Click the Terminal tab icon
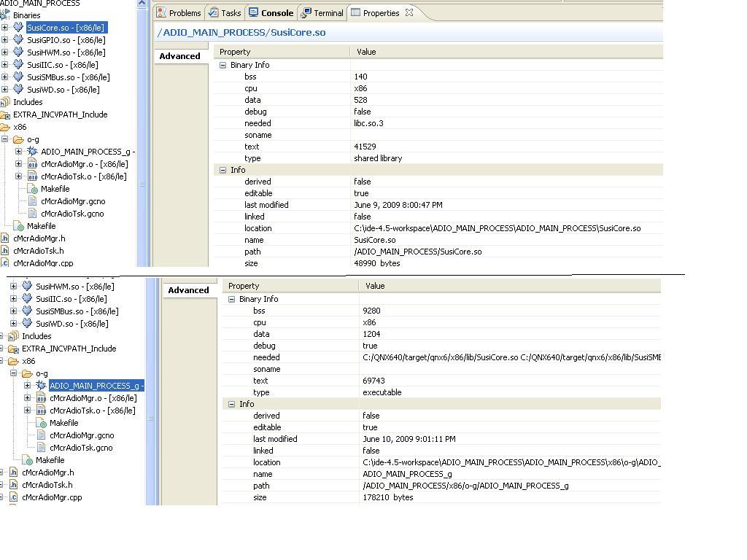 306,13
